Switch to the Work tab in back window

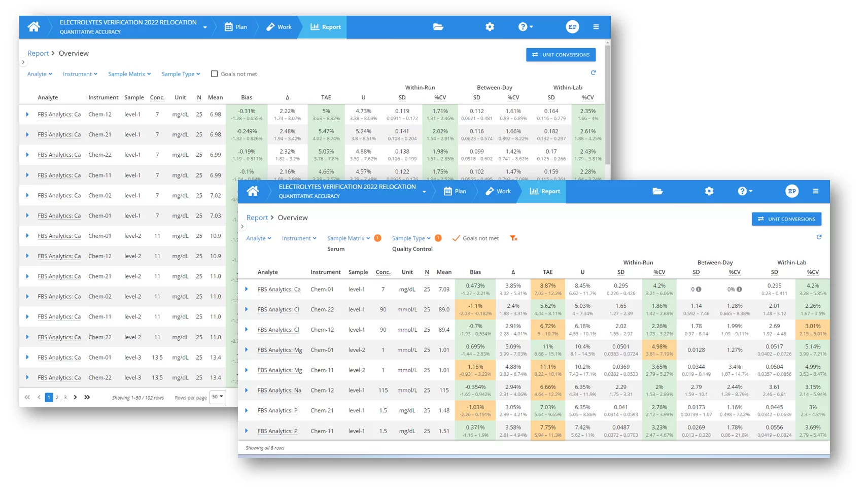pos(279,27)
